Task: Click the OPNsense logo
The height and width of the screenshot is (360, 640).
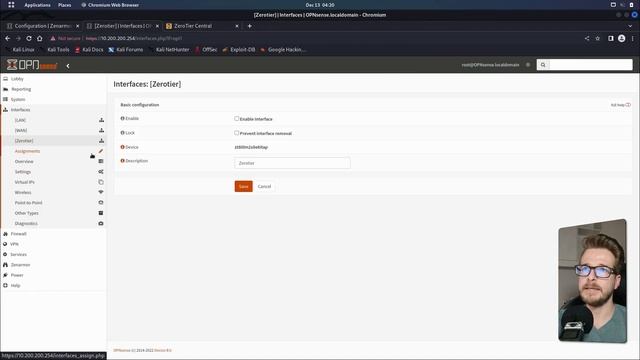Action: coord(32,65)
